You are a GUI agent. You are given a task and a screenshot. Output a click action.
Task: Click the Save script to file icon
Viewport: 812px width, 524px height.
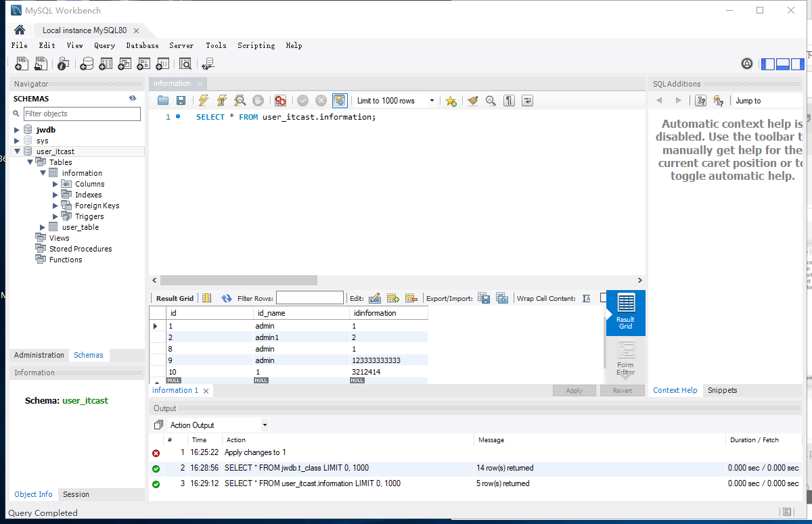click(x=180, y=100)
